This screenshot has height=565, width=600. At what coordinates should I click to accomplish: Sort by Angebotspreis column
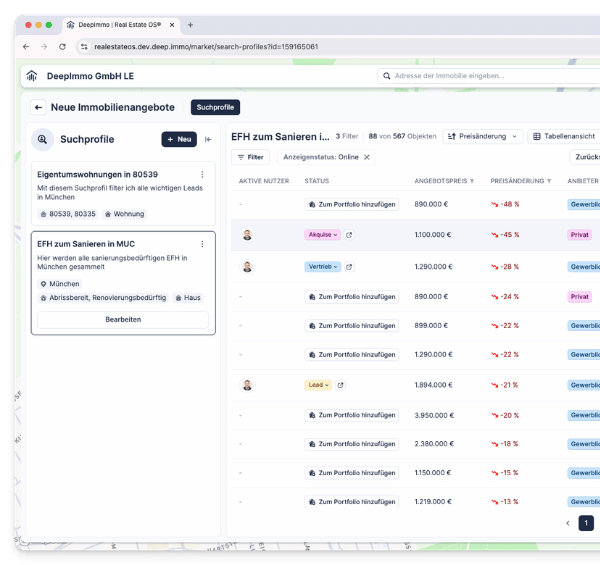pos(444,181)
